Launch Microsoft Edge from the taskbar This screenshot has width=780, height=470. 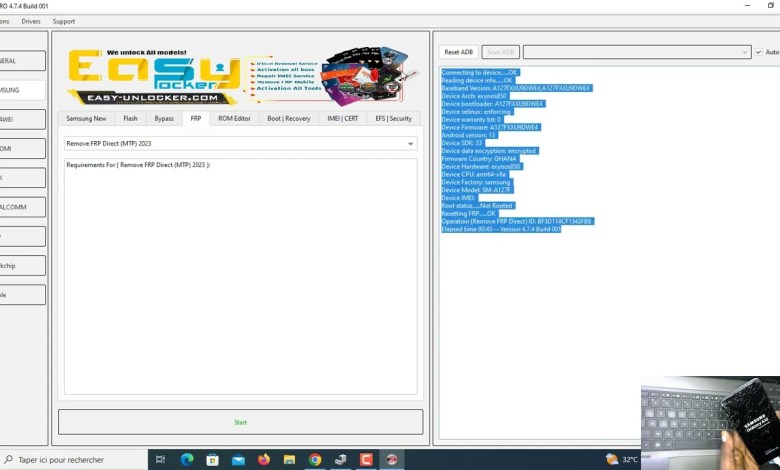(187, 460)
